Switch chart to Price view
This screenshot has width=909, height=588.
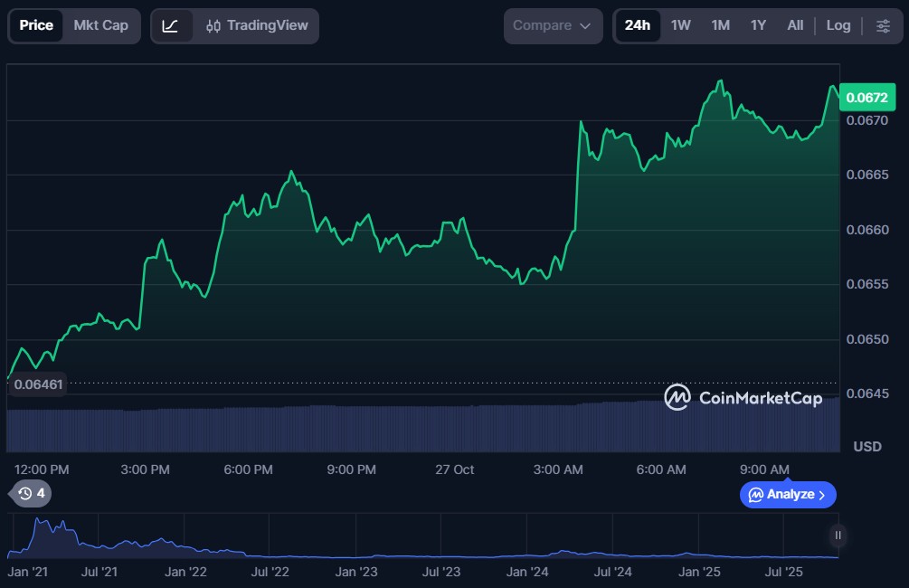coord(36,25)
